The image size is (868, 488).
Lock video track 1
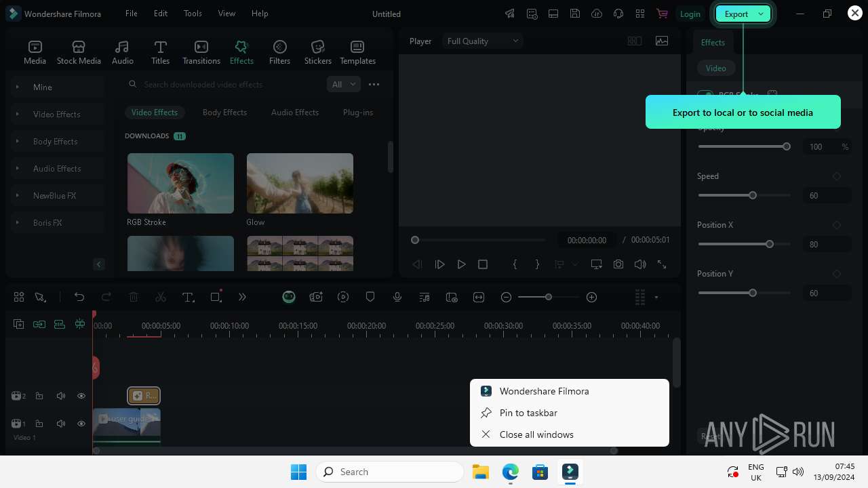point(39,424)
